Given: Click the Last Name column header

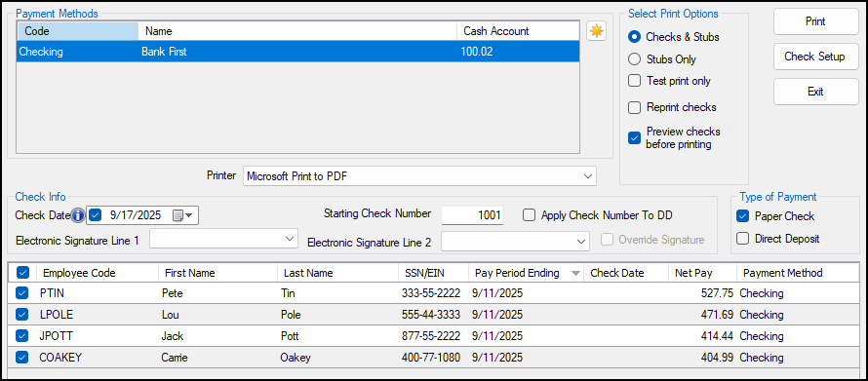Looking at the screenshot, I should [337, 273].
